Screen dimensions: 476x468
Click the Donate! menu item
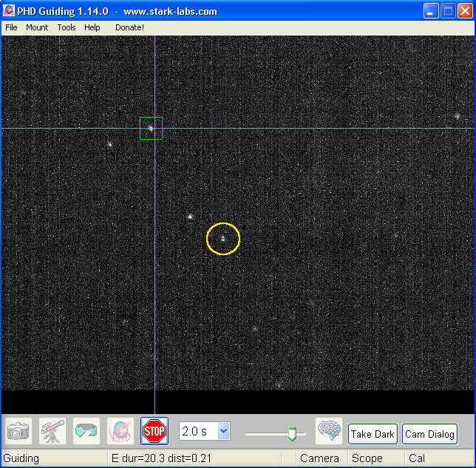coord(129,27)
